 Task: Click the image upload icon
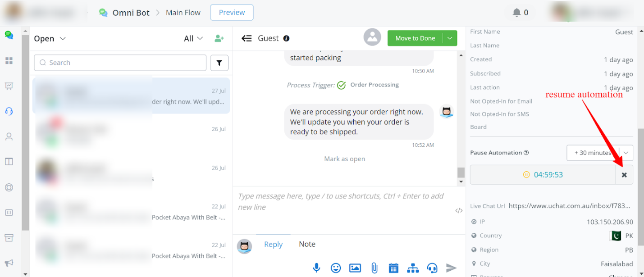355,268
